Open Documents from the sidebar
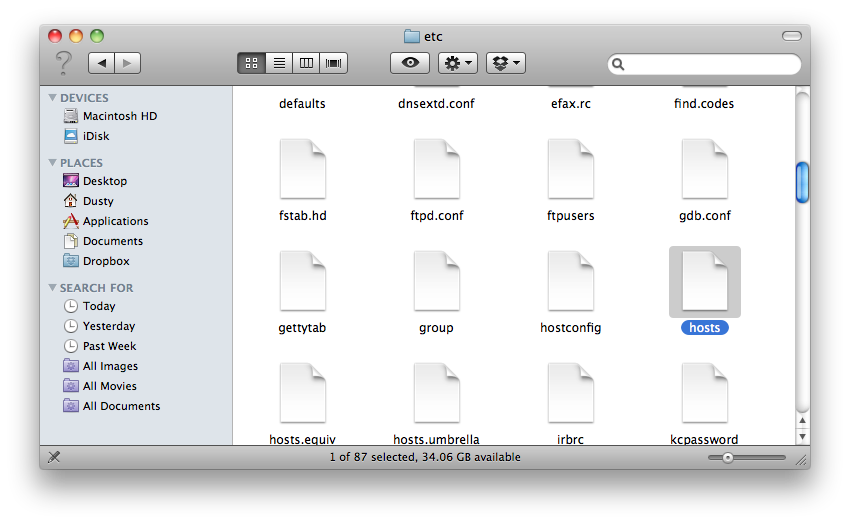 tap(104, 241)
